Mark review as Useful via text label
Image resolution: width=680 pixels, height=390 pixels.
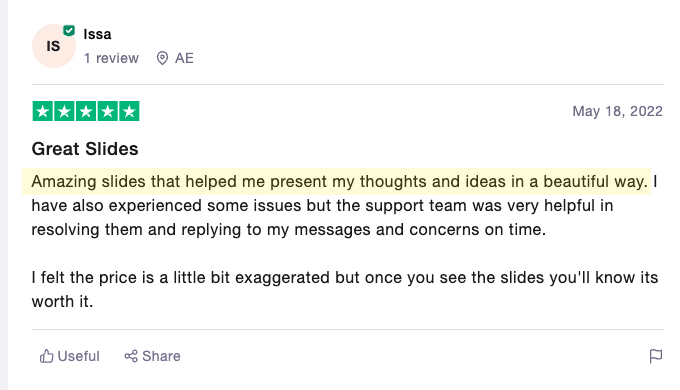point(78,356)
